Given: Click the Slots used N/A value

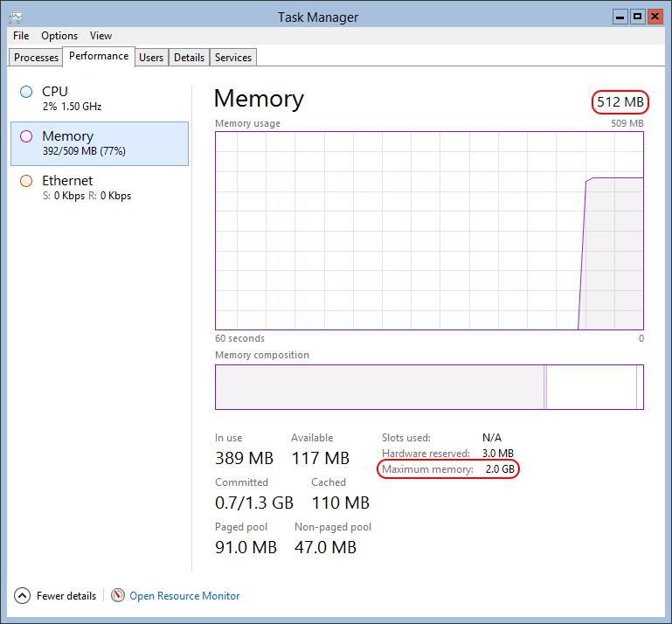Looking at the screenshot, I should point(492,438).
